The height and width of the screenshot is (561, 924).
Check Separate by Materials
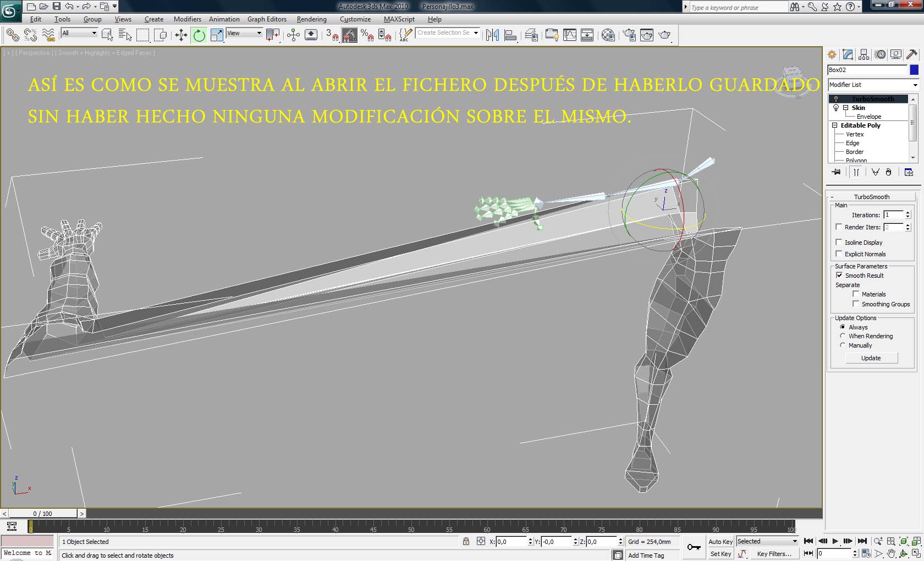pyautogui.click(x=856, y=294)
